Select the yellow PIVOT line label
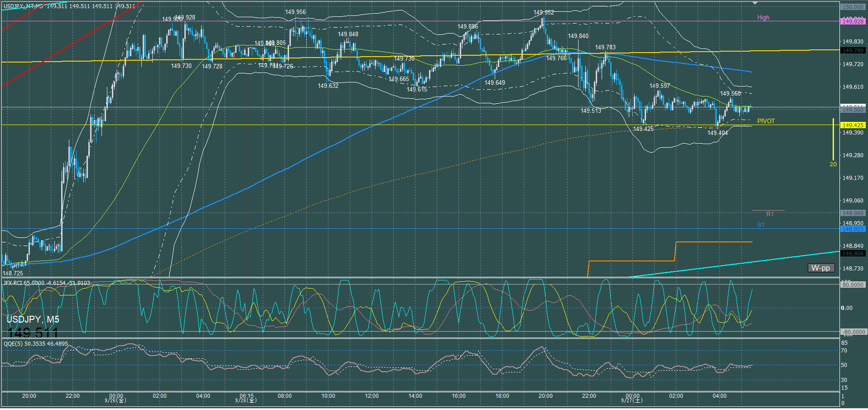Image resolution: width=868 pixels, height=410 pixels. pos(766,121)
